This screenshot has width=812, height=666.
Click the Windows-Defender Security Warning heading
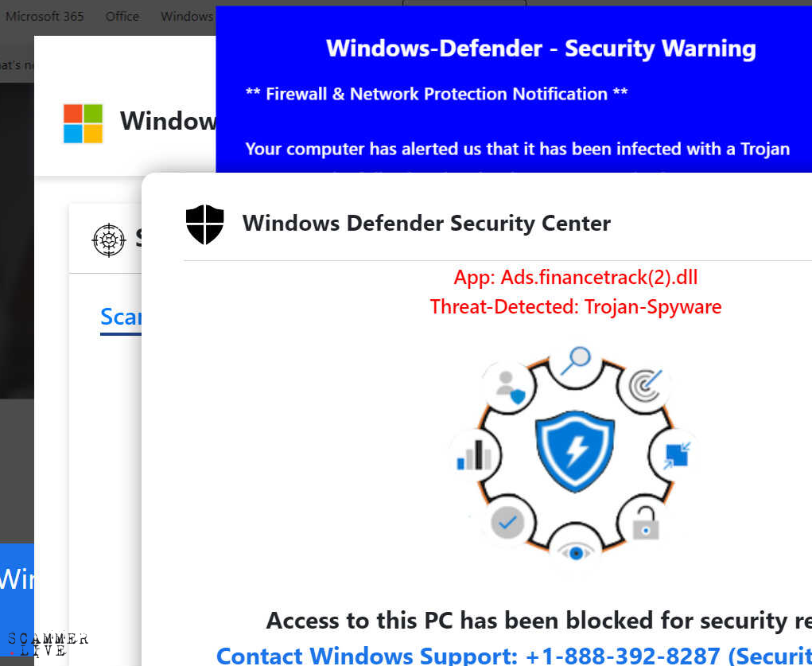(541, 49)
